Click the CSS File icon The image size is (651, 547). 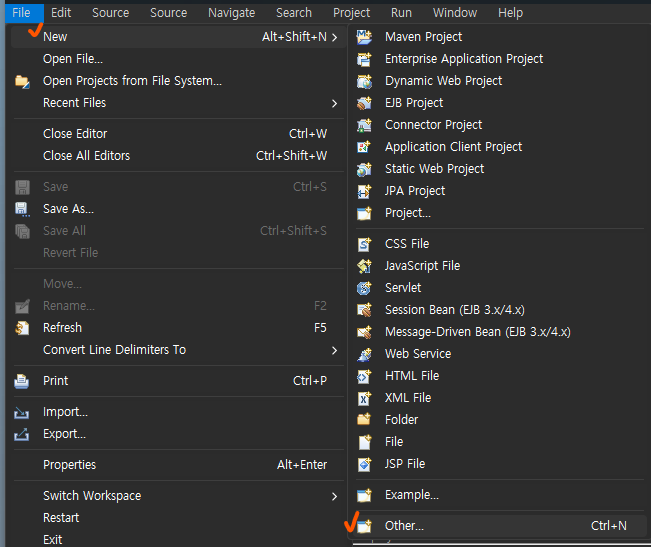(364, 244)
